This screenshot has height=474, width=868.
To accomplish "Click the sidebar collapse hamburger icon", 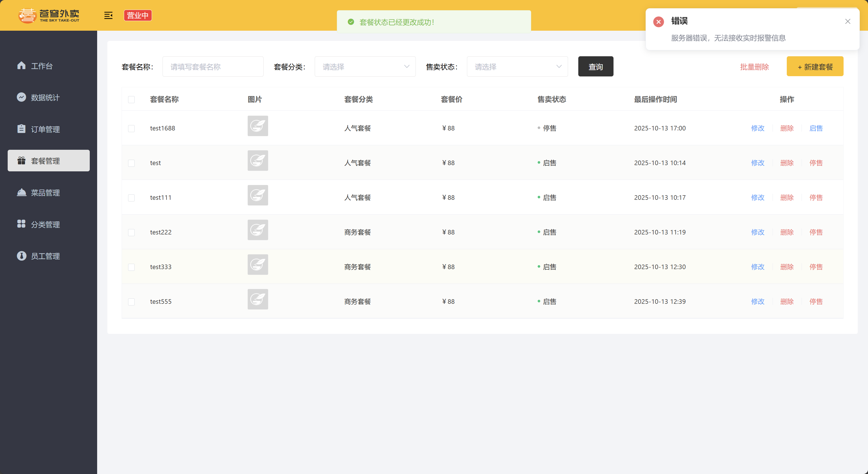I will click(108, 16).
